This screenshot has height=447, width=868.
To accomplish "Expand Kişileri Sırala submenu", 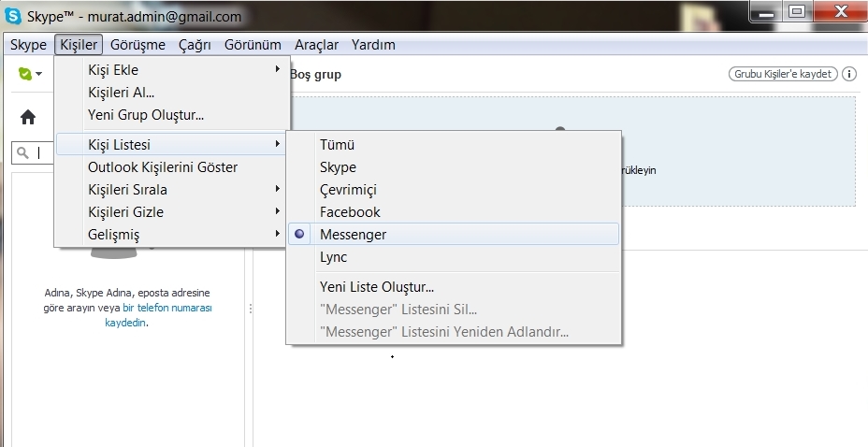I will pyautogui.click(x=171, y=190).
